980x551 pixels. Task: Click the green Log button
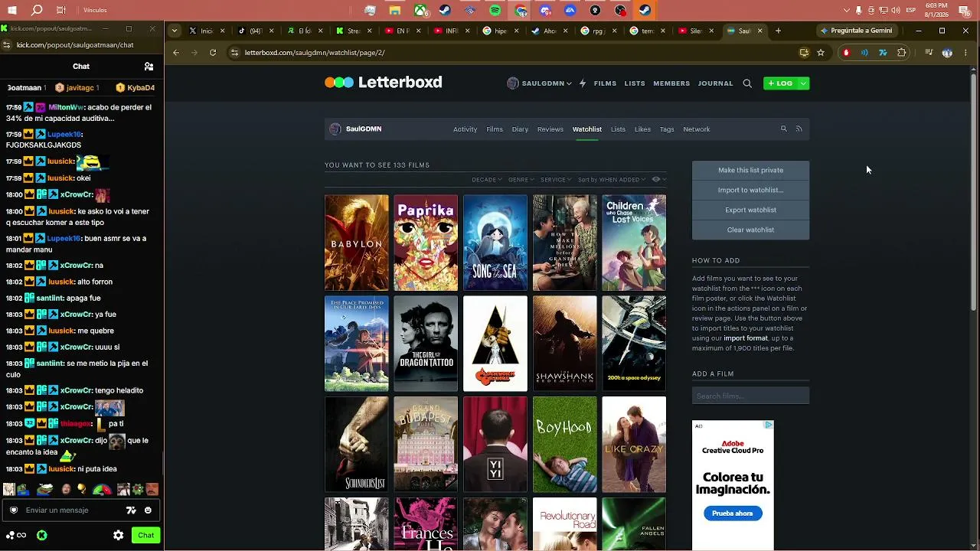coord(780,83)
